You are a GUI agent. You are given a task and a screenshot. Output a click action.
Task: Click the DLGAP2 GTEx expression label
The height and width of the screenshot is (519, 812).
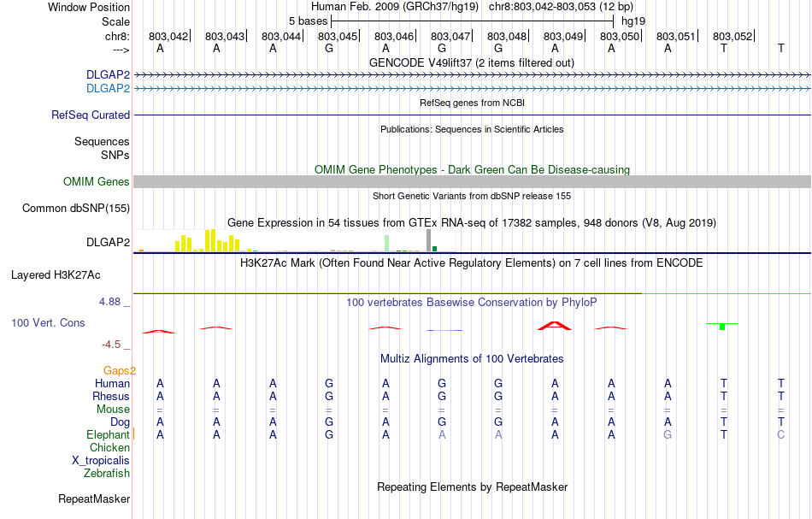pos(109,242)
